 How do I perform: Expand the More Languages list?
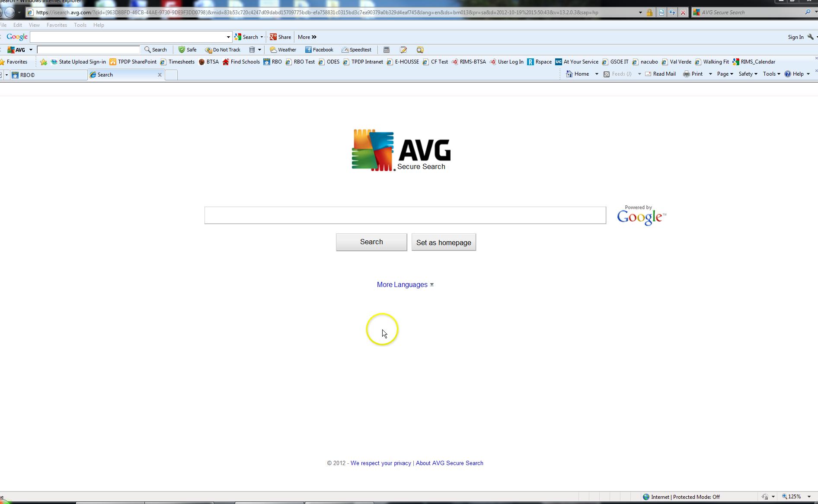[x=405, y=285]
